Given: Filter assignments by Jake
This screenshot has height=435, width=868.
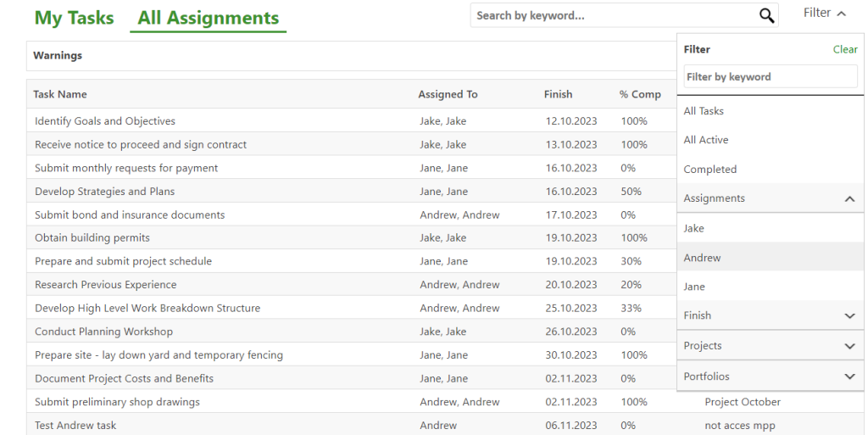Looking at the screenshot, I should 694,228.
